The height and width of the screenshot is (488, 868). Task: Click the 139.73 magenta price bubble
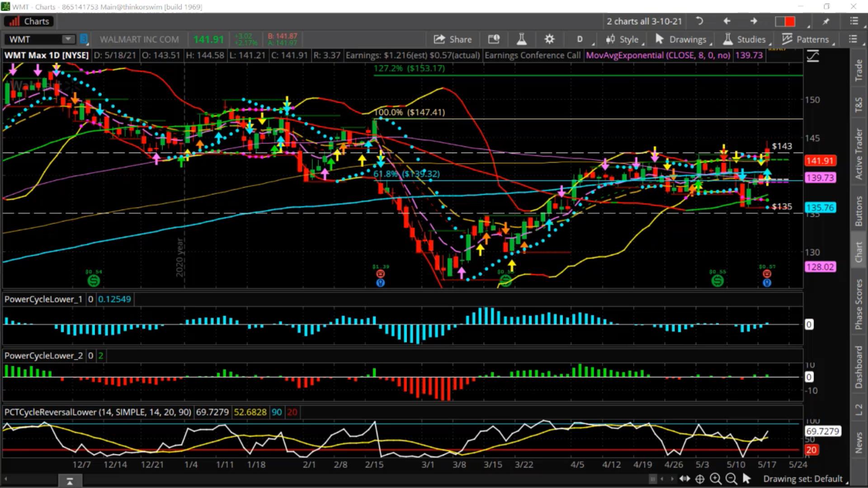click(x=820, y=178)
